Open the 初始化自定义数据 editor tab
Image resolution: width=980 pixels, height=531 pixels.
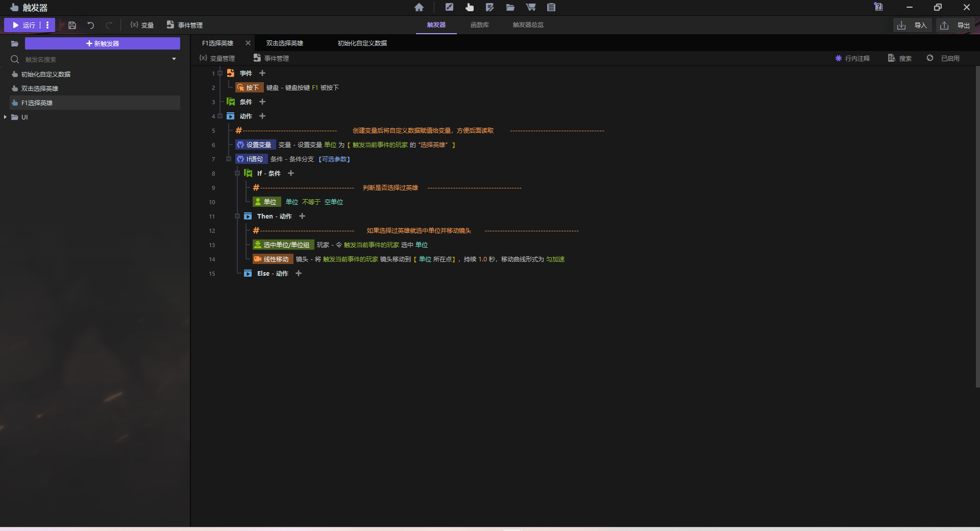362,43
